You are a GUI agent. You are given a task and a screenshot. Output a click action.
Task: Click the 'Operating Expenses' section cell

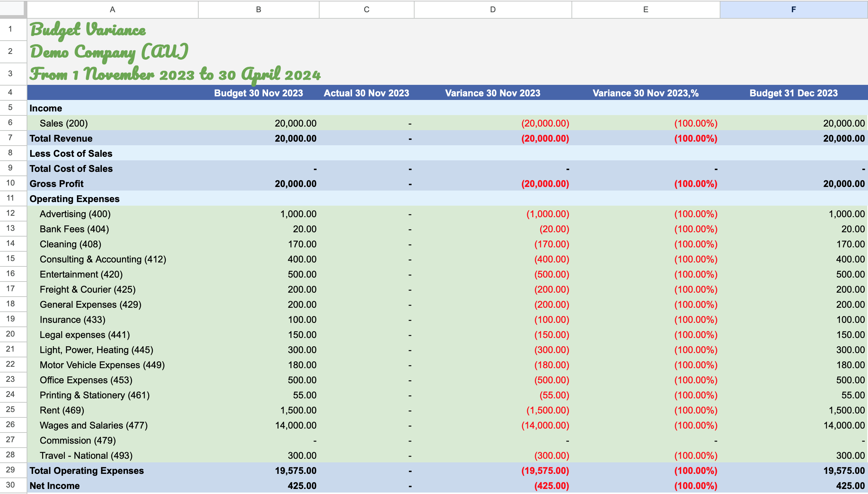[x=113, y=199]
